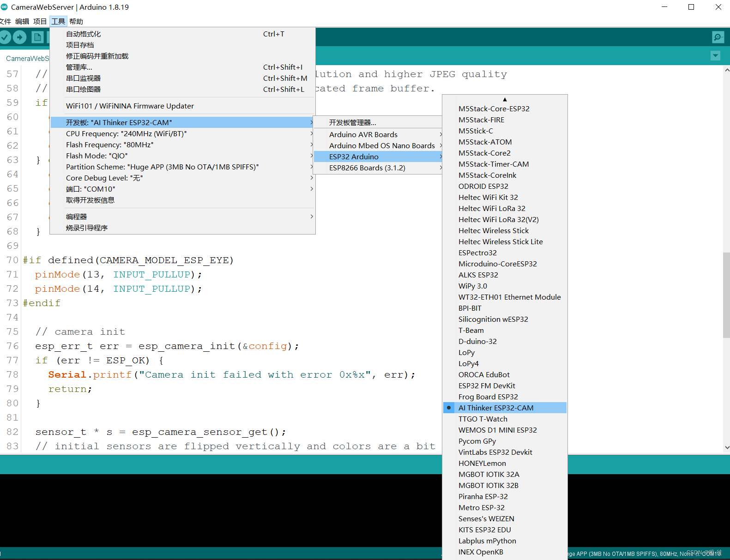The width and height of the screenshot is (730, 560).
Task: Expand the CPU Frequency submenu
Action: [182, 133]
